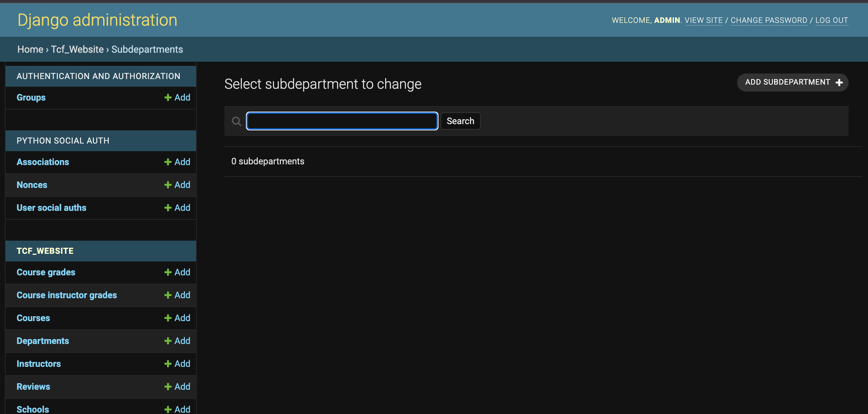Open Tcf_Website from the breadcrumb trail
Viewport: 868px width, 414px height.
77,49
